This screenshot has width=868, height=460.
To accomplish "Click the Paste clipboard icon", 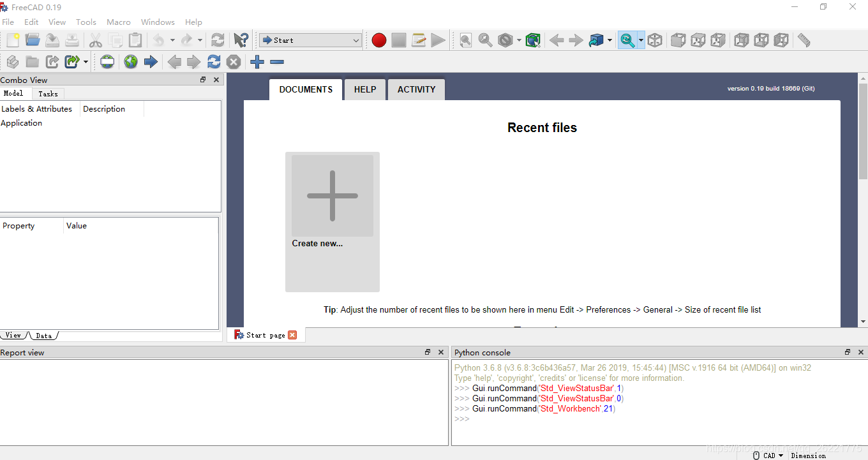I will (x=135, y=40).
